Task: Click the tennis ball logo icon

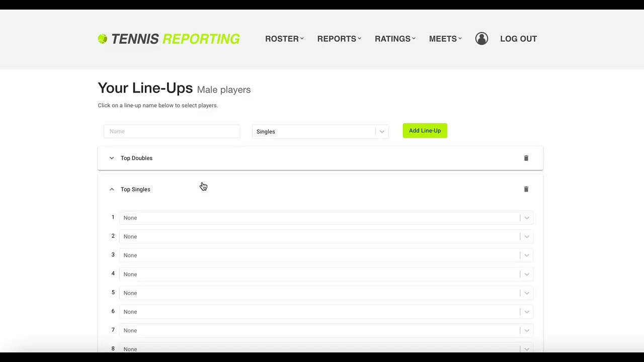Action: [x=103, y=39]
